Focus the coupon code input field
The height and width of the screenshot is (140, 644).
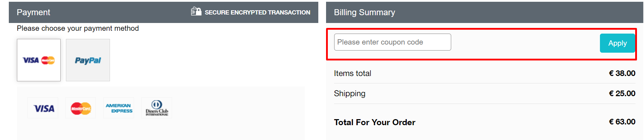[392, 42]
